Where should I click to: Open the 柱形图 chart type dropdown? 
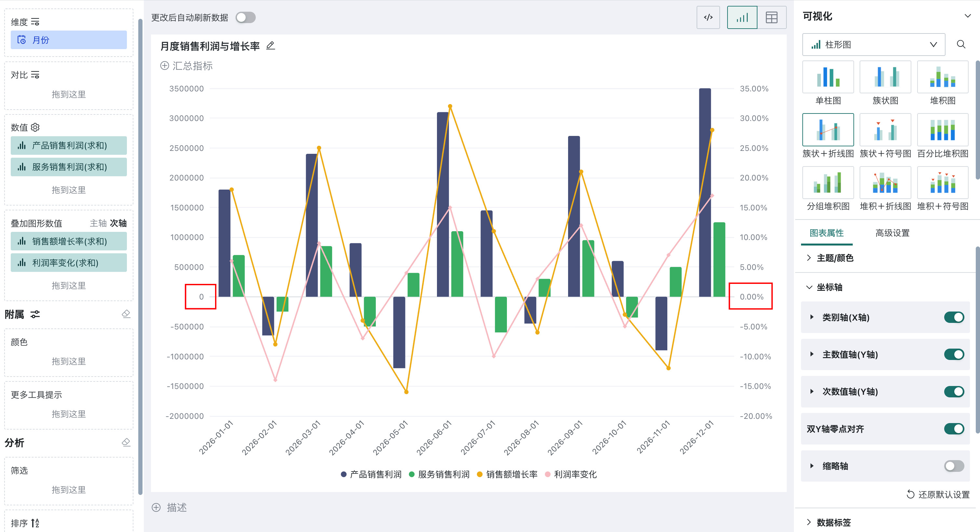pyautogui.click(x=874, y=45)
